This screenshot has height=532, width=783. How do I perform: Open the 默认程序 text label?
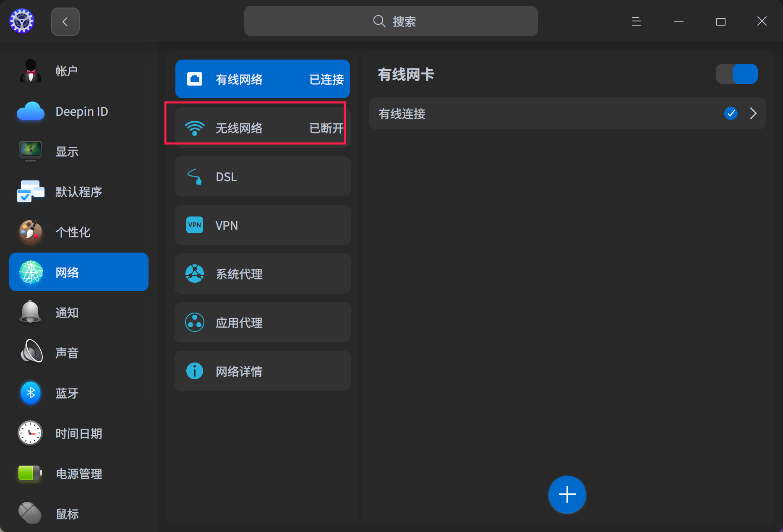tap(79, 192)
